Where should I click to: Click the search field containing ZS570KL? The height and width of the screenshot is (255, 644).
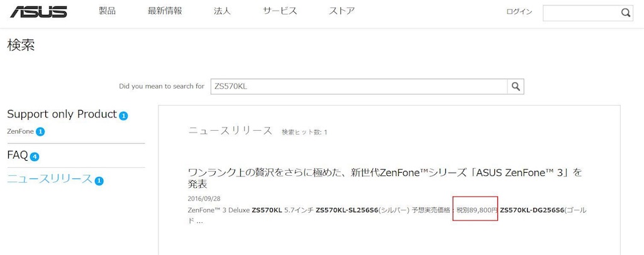359,87
